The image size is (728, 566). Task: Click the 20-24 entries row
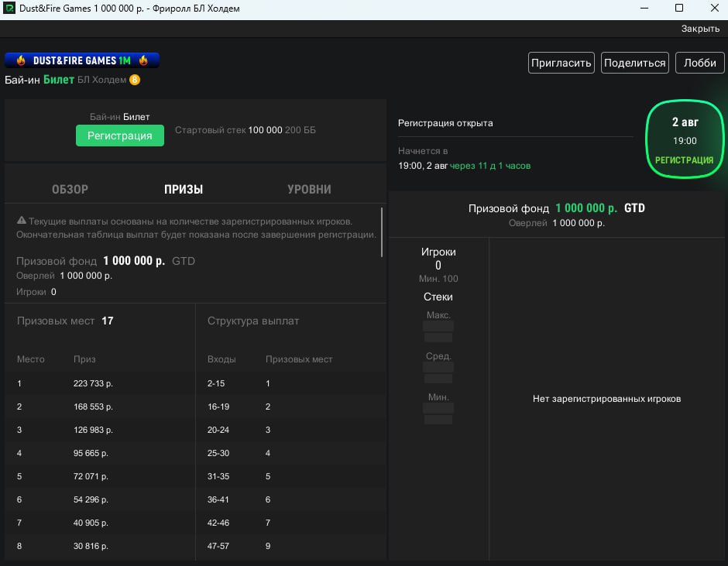coord(291,430)
